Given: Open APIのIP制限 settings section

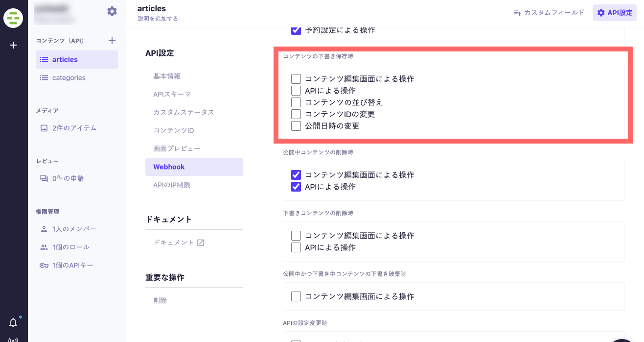Looking at the screenshot, I should 194,185.
